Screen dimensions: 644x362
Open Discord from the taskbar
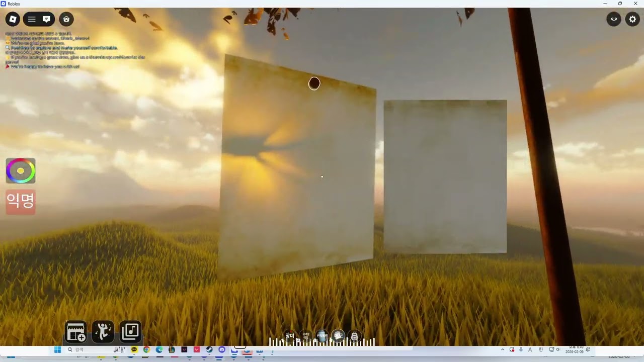222,349
